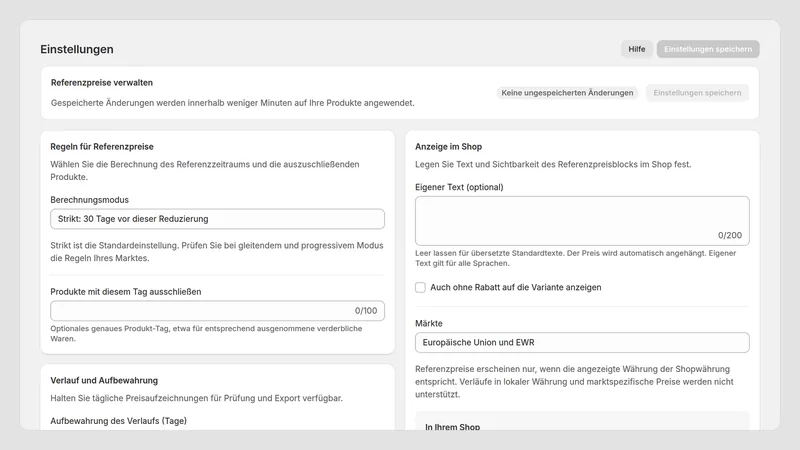Image resolution: width=800 pixels, height=450 pixels.
Task: Enable Auch ohne Rabatt auf die Variante anzeigen
Action: coord(420,287)
